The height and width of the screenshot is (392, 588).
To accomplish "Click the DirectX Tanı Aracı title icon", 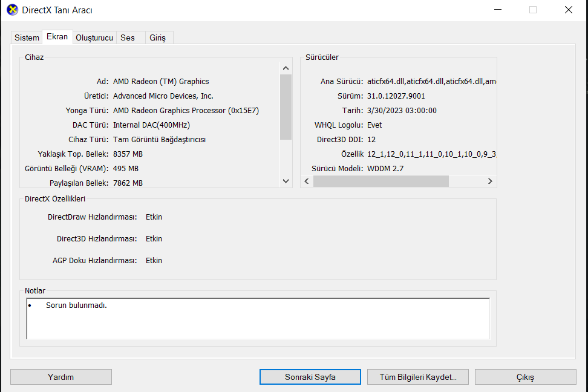I will [x=12, y=10].
